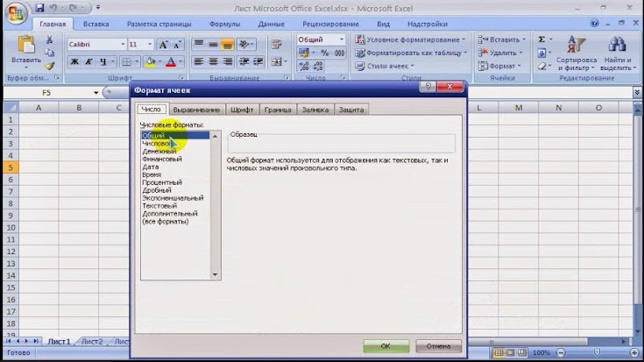Align text right in cell
This screenshot has height=362, width=644.
pyautogui.click(x=227, y=61)
